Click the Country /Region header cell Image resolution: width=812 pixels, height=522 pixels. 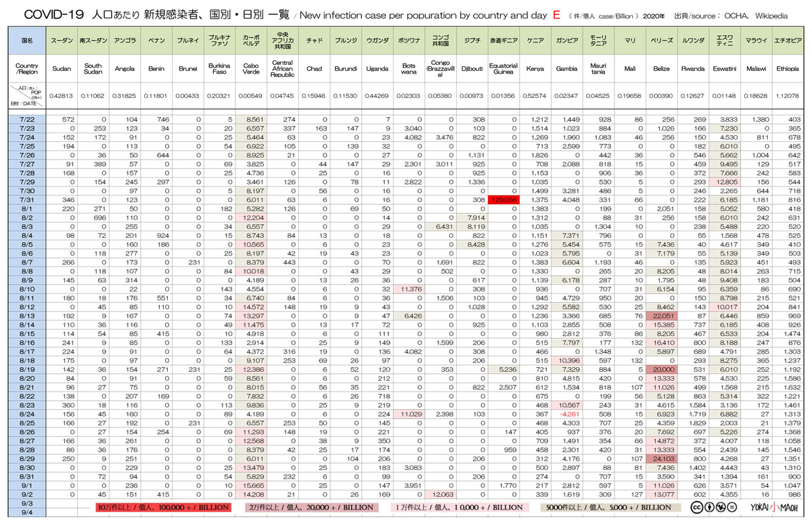(28, 69)
